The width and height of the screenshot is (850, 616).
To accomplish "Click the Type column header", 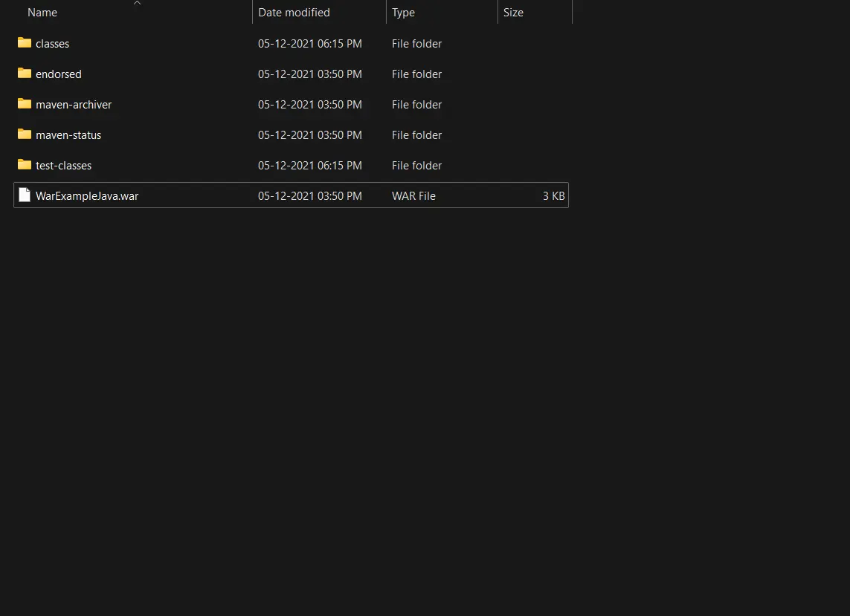I will click(x=403, y=12).
